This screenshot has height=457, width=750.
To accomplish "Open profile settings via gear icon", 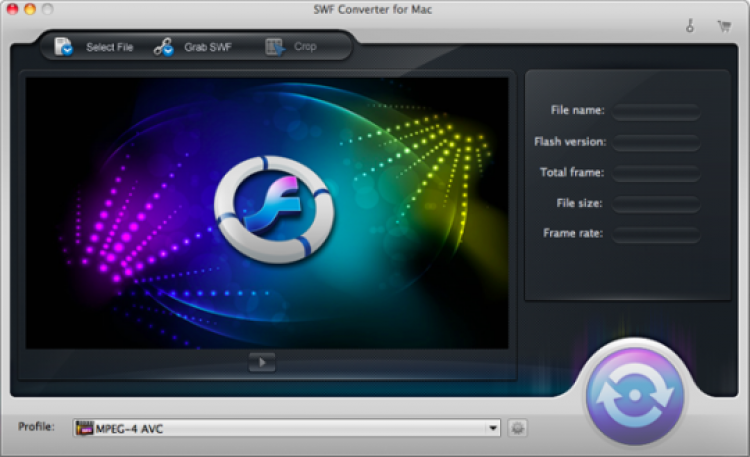I will pyautogui.click(x=517, y=428).
